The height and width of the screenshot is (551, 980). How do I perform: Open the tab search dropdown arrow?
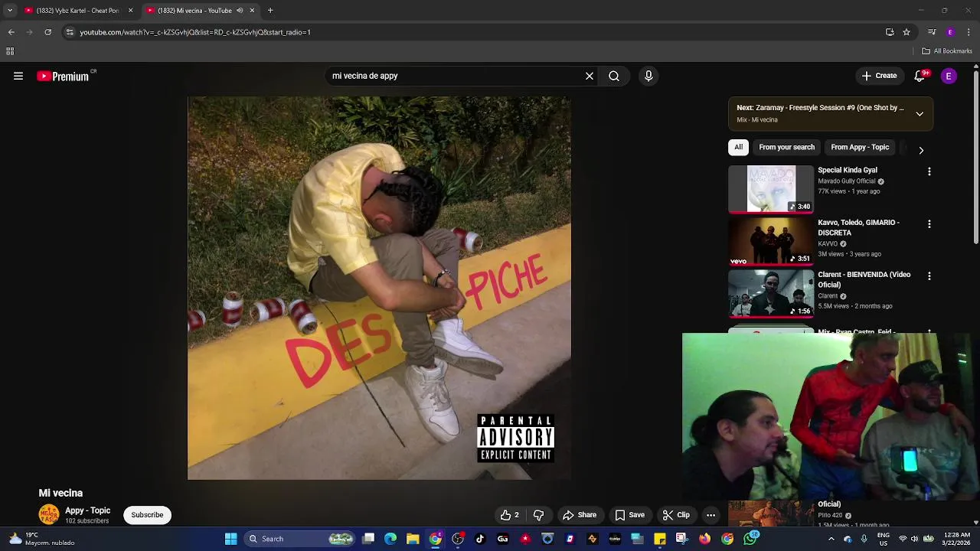[10, 11]
